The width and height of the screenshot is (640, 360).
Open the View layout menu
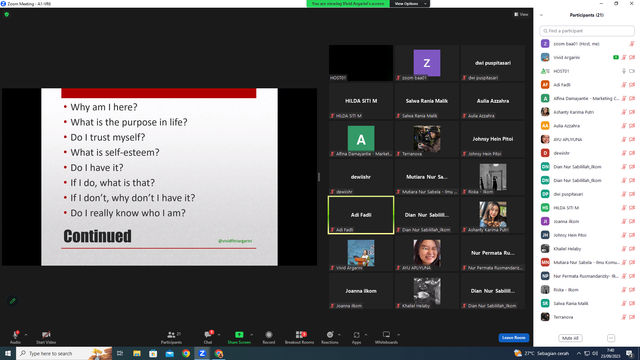click(x=521, y=14)
